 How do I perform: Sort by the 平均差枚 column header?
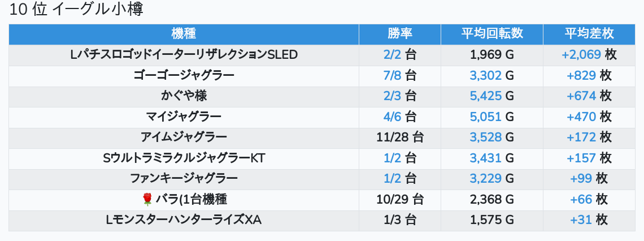coord(589,34)
